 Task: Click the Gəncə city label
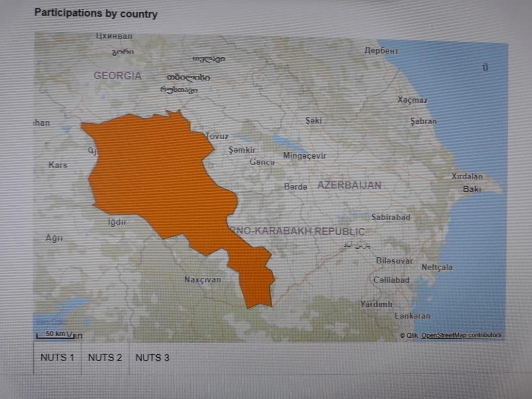pyautogui.click(x=262, y=162)
